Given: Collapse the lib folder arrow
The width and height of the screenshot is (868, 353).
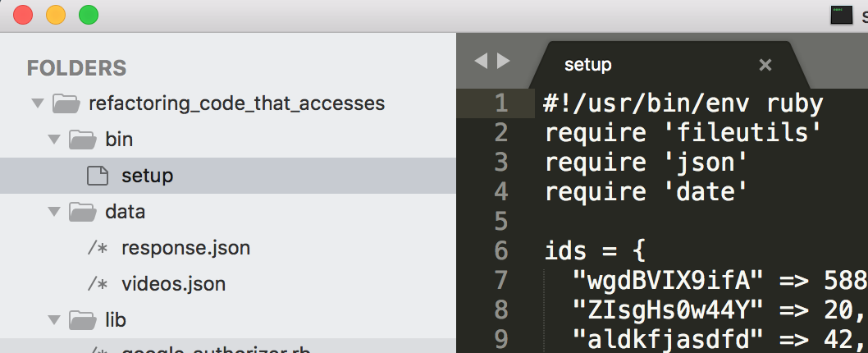Looking at the screenshot, I should tap(54, 319).
